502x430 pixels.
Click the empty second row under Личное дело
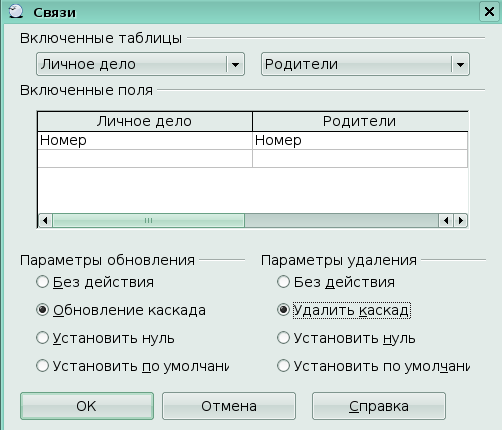tap(145, 158)
